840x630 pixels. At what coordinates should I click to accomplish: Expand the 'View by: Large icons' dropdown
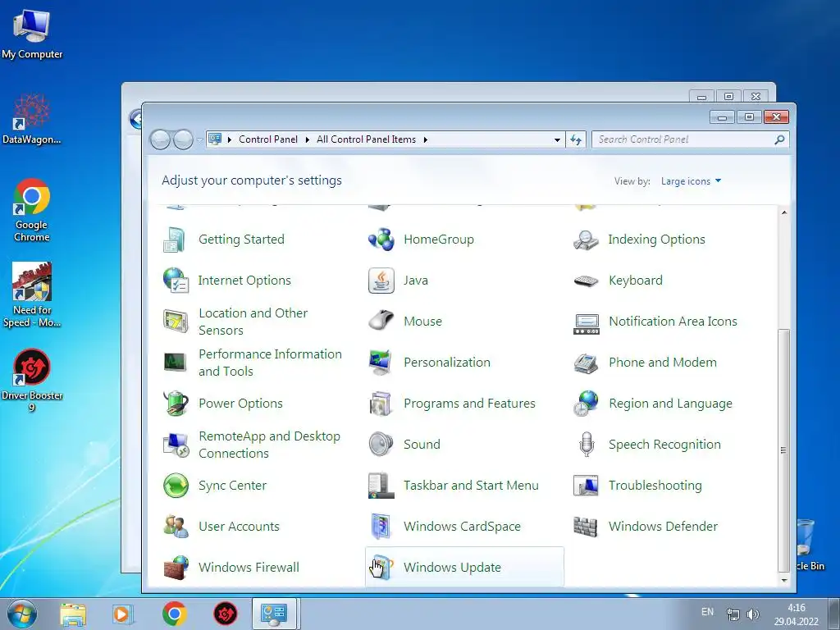(x=691, y=181)
